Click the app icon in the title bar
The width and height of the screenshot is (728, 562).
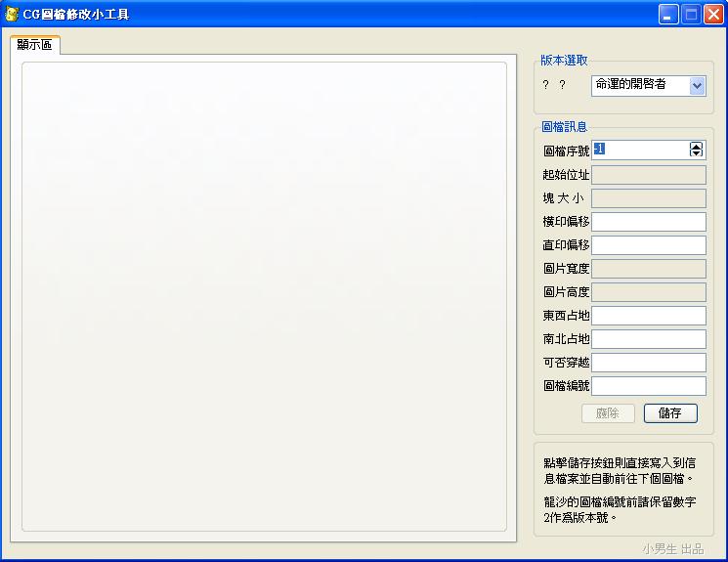click(12, 15)
